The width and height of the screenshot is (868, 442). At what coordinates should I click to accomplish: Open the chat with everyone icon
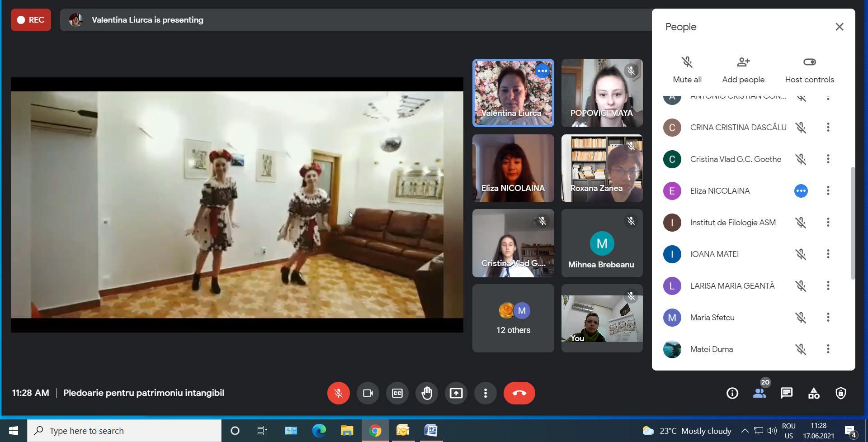click(x=787, y=393)
